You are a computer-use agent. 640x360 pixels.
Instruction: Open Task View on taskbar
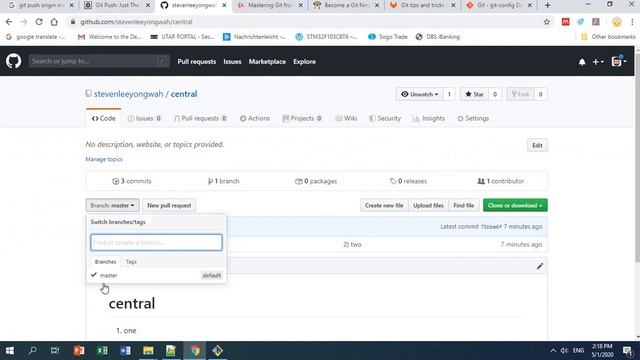pyautogui.click(x=55, y=351)
